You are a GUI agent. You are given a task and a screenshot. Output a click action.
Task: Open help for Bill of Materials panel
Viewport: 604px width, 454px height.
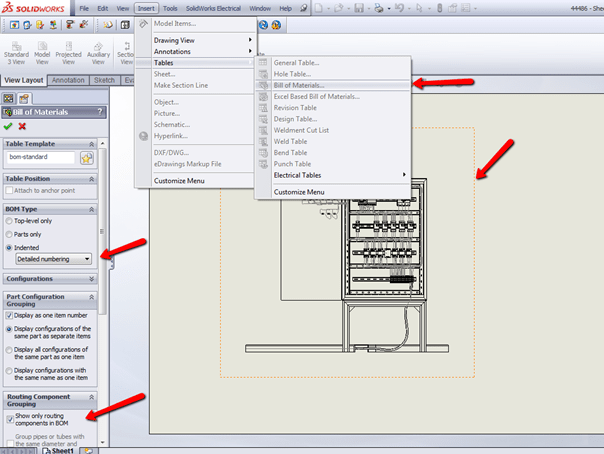[100, 112]
